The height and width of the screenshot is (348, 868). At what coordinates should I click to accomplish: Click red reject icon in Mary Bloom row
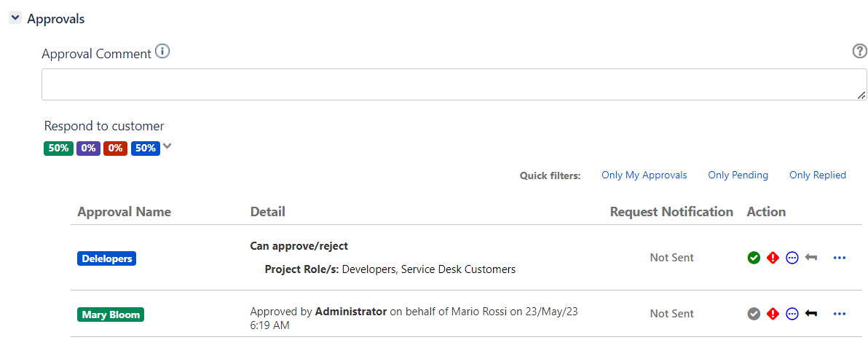pos(773,314)
